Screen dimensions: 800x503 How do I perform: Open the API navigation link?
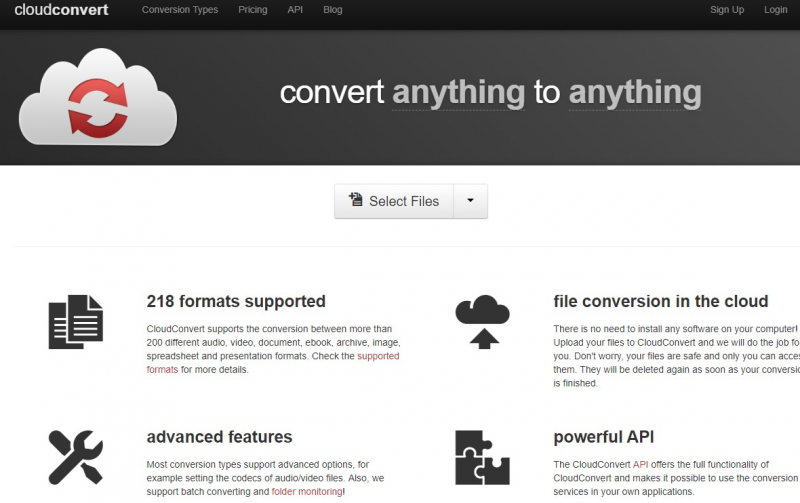295,10
